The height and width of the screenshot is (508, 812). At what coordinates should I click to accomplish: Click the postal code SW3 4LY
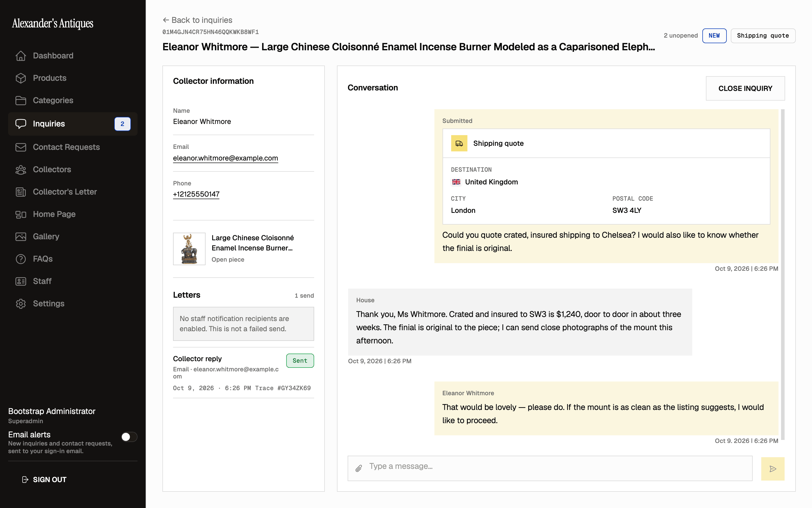[627, 211]
